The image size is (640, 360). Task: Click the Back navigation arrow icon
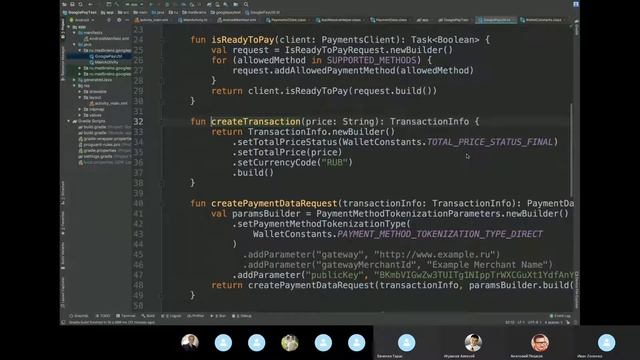point(91,4)
